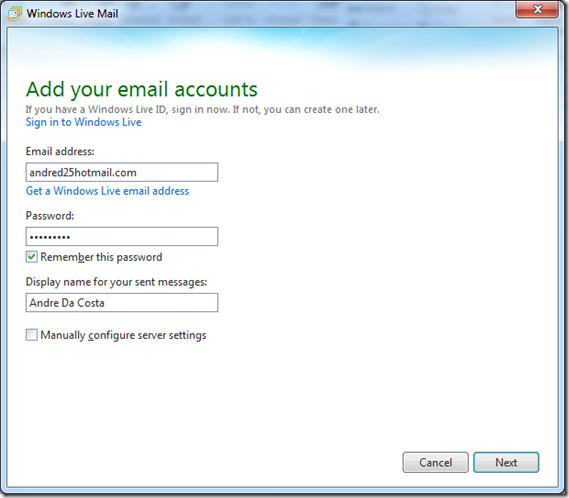Click the blue banner at dialog top
The image size is (569, 498).
tap(282, 47)
